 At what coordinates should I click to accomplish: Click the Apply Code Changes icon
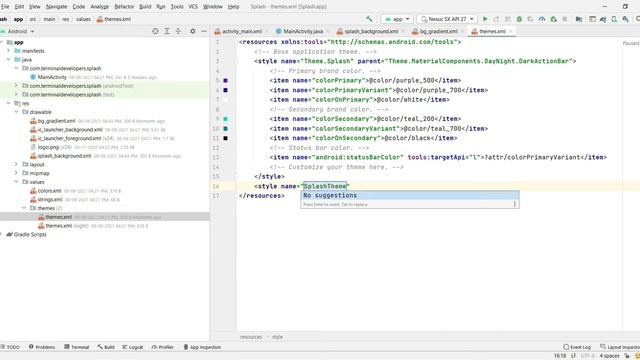tap(508, 19)
